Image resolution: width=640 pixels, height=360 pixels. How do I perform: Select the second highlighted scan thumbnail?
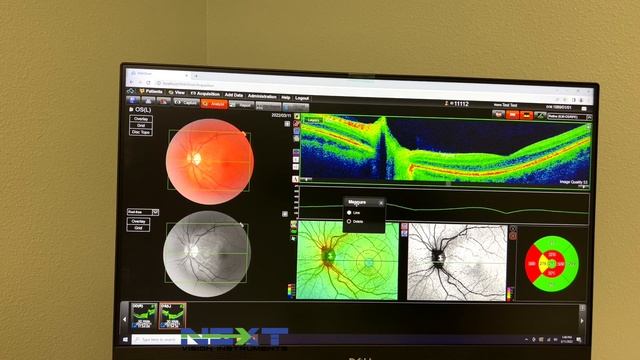click(172, 316)
